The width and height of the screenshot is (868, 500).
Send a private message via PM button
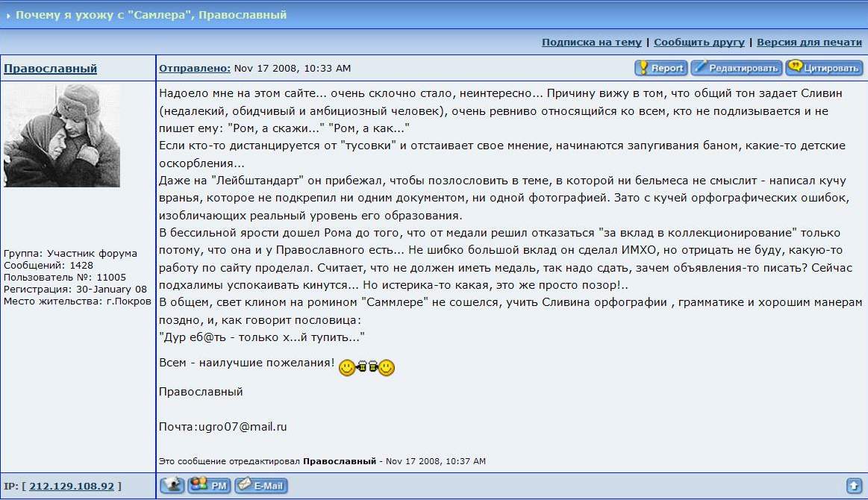point(209,486)
